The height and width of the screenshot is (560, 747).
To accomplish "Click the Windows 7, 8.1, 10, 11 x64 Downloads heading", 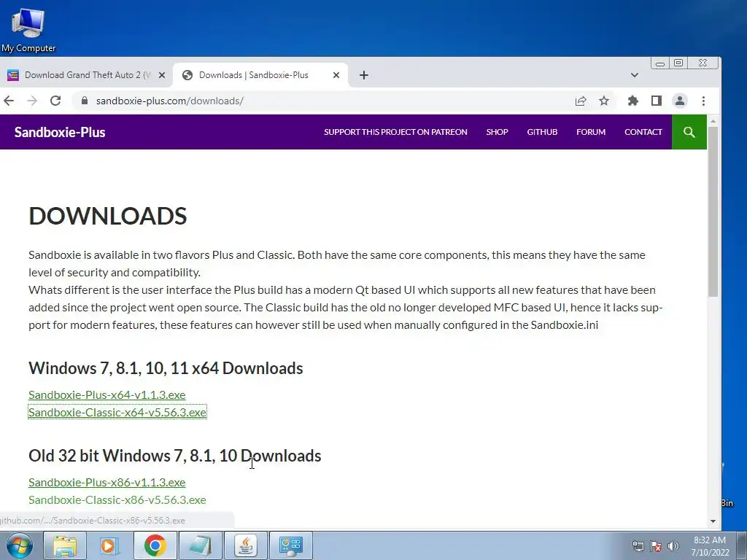I will pyautogui.click(x=166, y=368).
